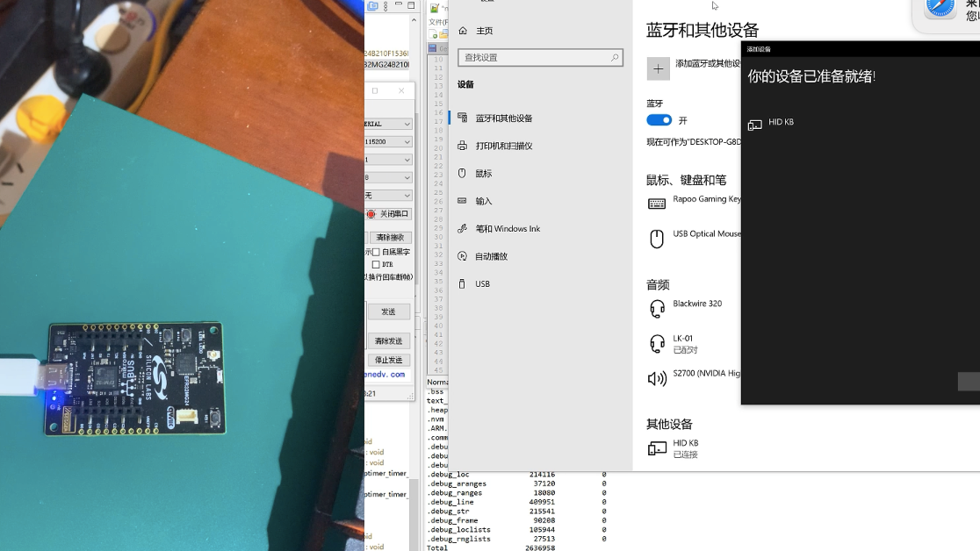This screenshot has width=980, height=551.
Task: Click the scroll-up arrow in the panel above the serial tool
Action: (x=414, y=20)
